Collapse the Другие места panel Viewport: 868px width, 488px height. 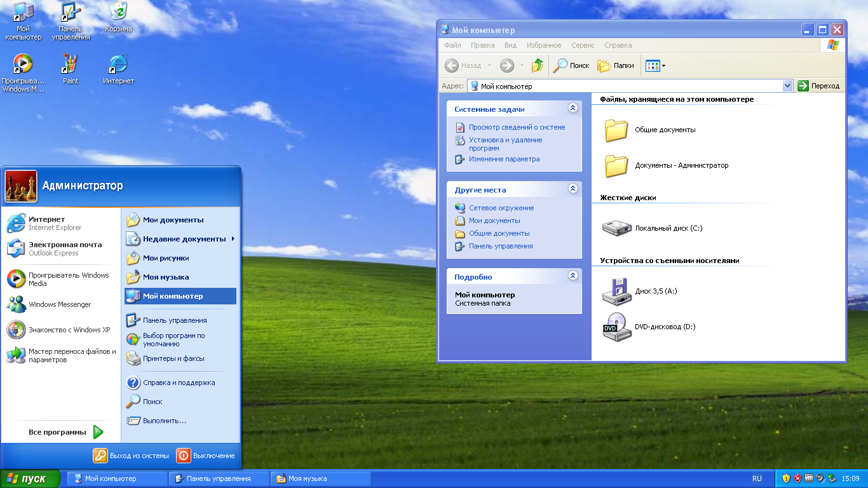pyautogui.click(x=573, y=189)
